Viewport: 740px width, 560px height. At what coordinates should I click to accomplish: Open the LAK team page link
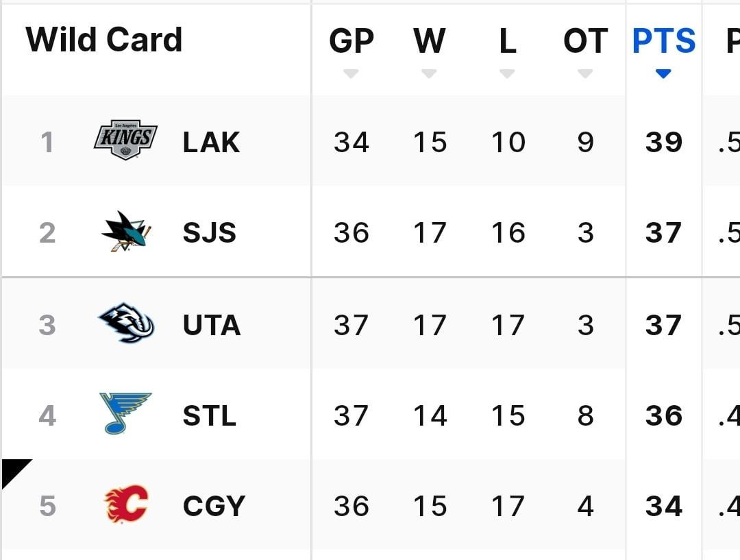pos(211,142)
